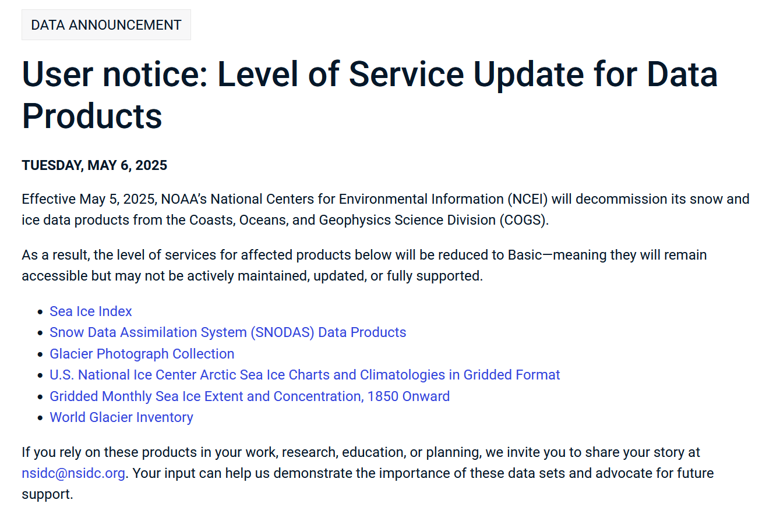Open the SNODAS Data Products link
This screenshot has height=532, width=780.
228,332
